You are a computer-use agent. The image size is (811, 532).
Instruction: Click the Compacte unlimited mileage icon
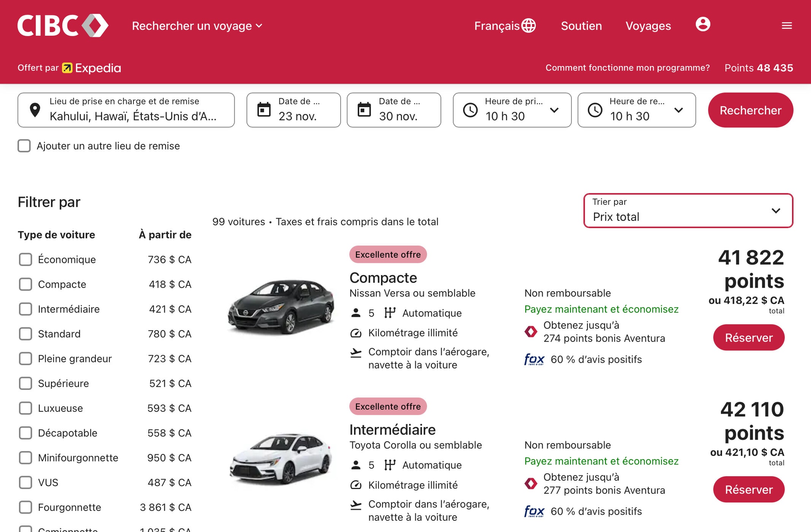[356, 333]
